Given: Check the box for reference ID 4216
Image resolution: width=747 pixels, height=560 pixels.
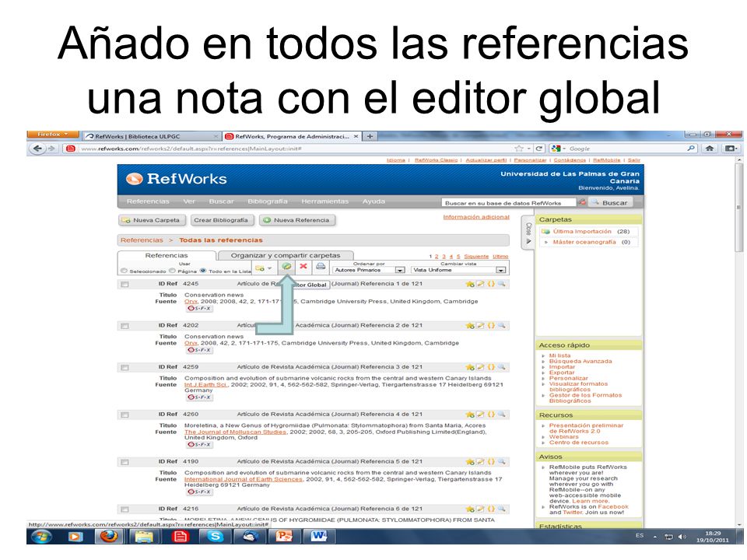Looking at the screenshot, I should coord(124,509).
